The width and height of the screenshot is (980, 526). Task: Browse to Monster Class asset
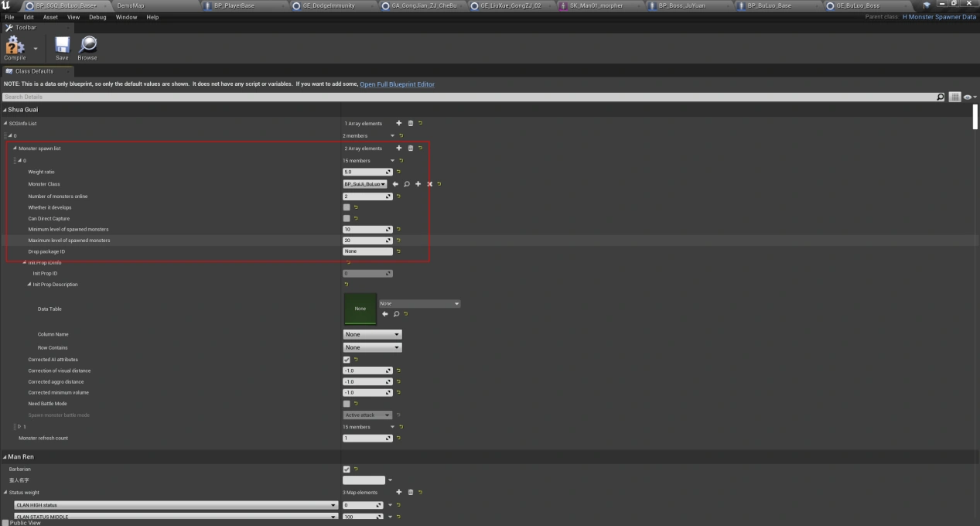point(406,184)
